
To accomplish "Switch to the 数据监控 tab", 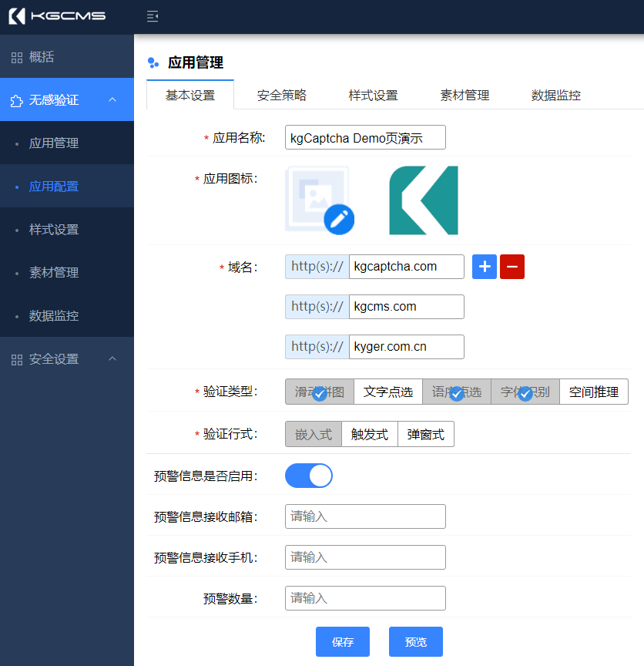I will [x=555, y=95].
